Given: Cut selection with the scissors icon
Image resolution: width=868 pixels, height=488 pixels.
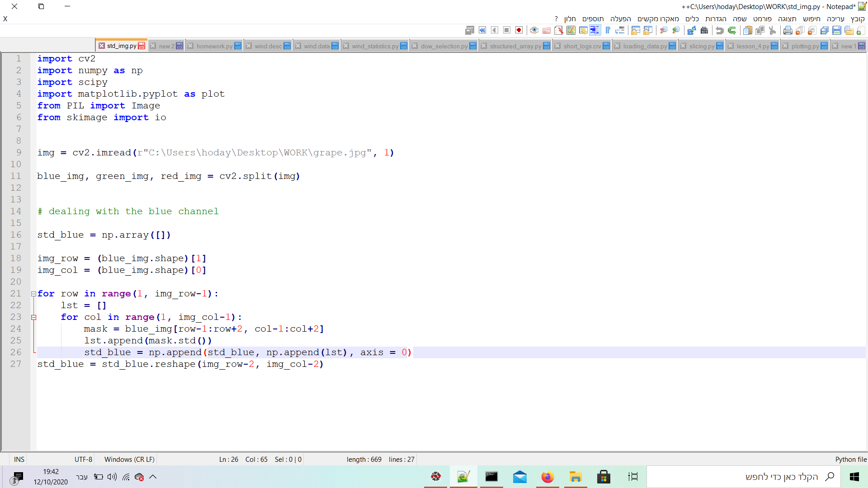Looking at the screenshot, I should click(x=772, y=30).
